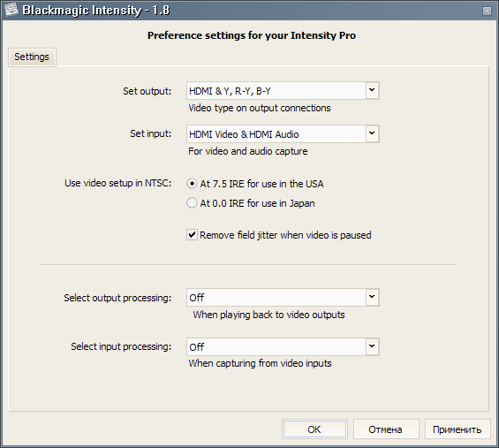This screenshot has width=499, height=448.
Task: Open Select output processing dropdown arrow
Action: (x=372, y=298)
